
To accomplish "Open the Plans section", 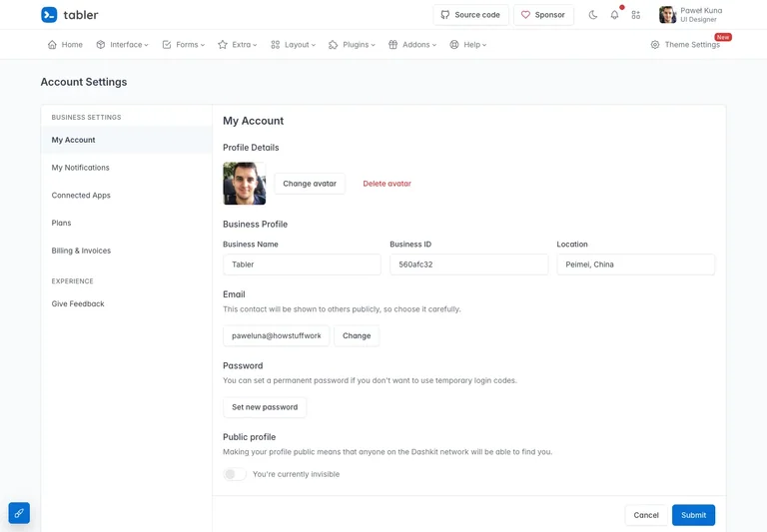I will (x=127, y=223).
